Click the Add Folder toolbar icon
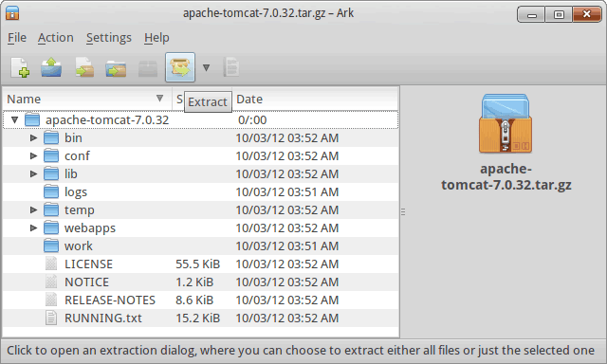 pyautogui.click(x=116, y=68)
